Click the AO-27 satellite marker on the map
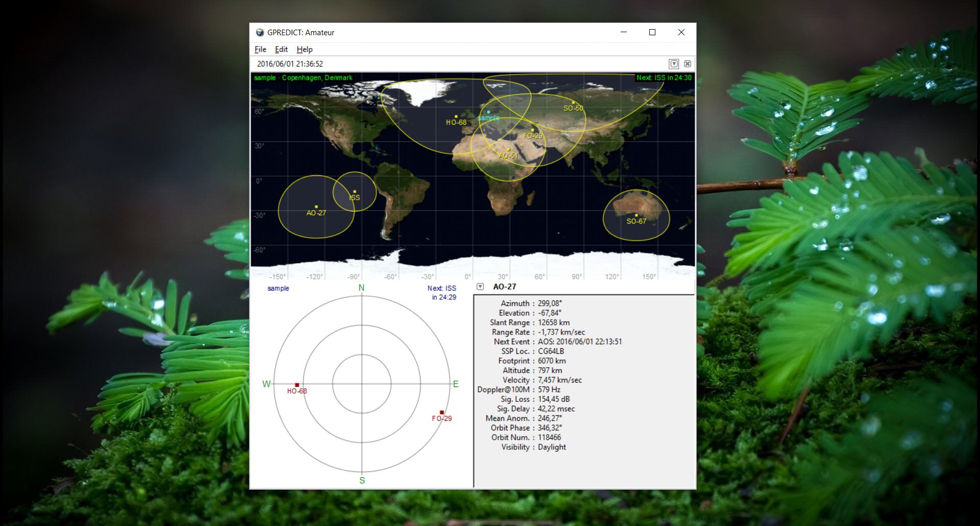 click(316, 207)
